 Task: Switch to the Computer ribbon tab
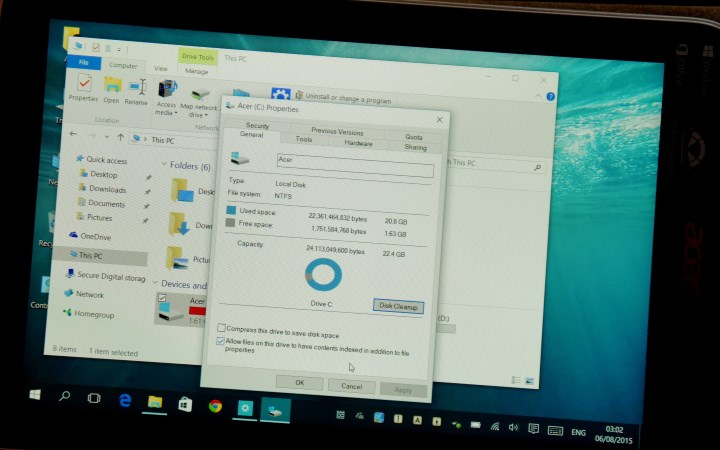coord(123,66)
